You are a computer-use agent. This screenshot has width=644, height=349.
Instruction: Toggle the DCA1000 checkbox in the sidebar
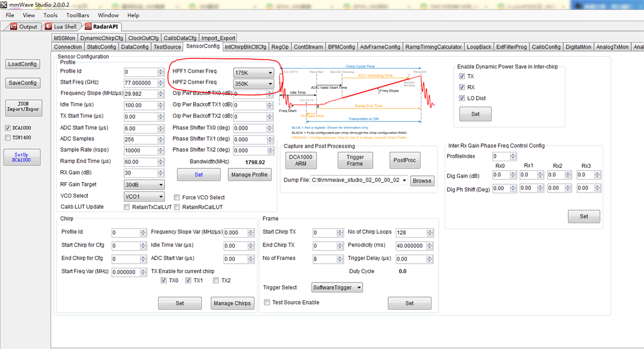pos(8,128)
